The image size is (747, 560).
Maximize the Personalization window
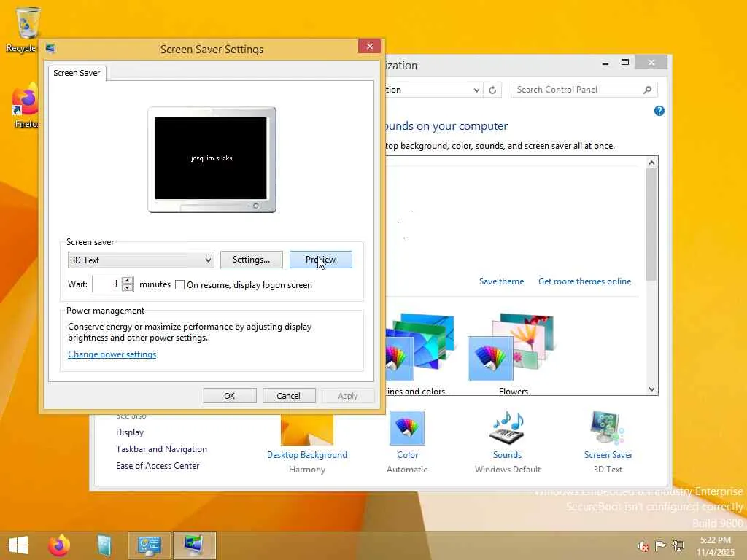[x=625, y=63]
